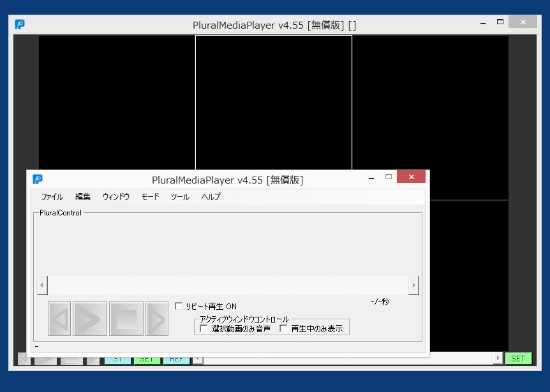Screen dimensions: 550x392
Task: Stop playback using the square stop button
Action: (126, 319)
